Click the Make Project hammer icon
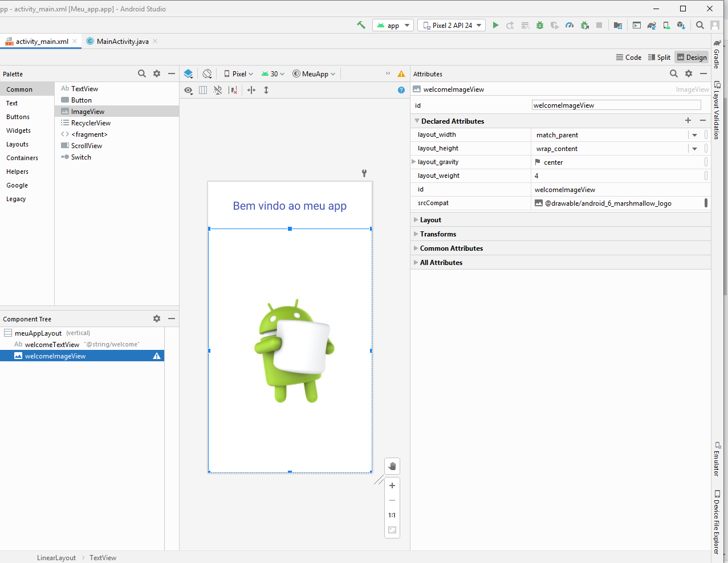Image resolution: width=728 pixels, height=563 pixels. tap(361, 25)
